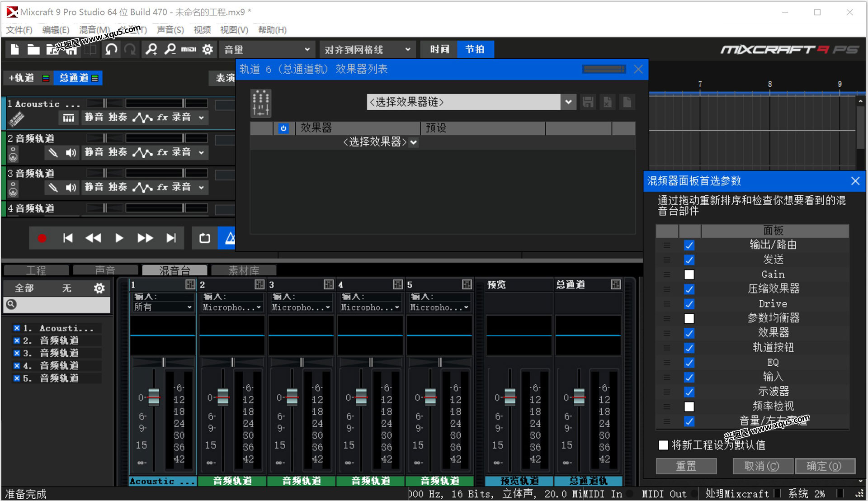Open mixer track list gear settings
868x501 pixels.
(99, 288)
